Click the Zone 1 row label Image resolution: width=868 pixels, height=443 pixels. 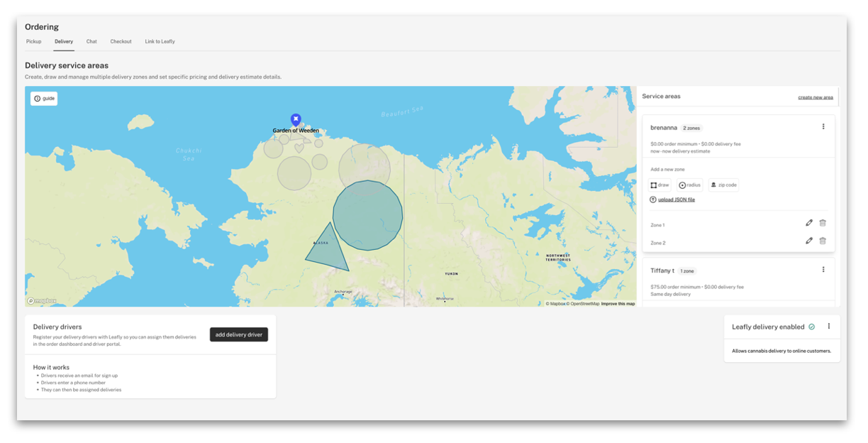657,225
